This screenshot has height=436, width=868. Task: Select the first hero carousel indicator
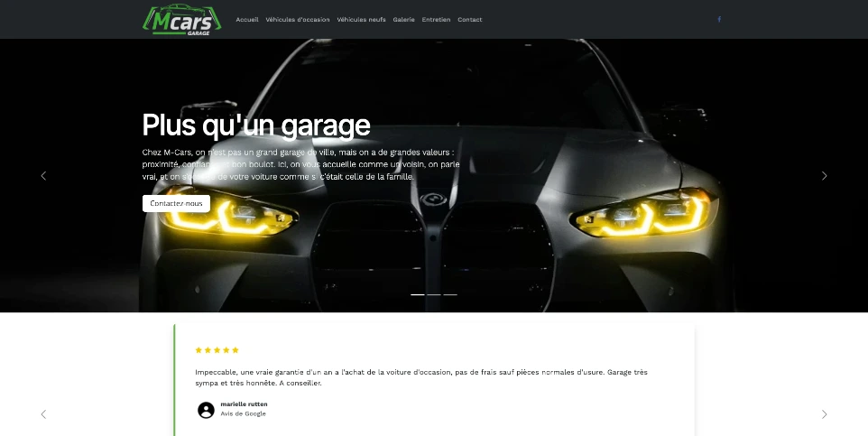418,295
